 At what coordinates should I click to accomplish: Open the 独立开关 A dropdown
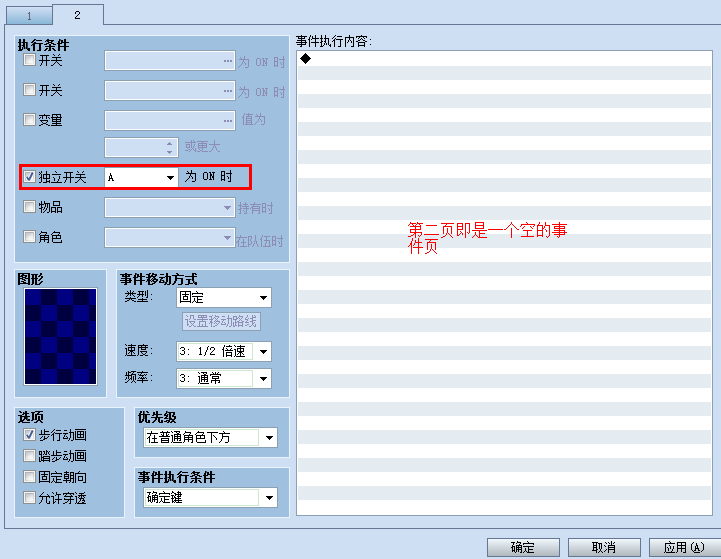coord(141,177)
